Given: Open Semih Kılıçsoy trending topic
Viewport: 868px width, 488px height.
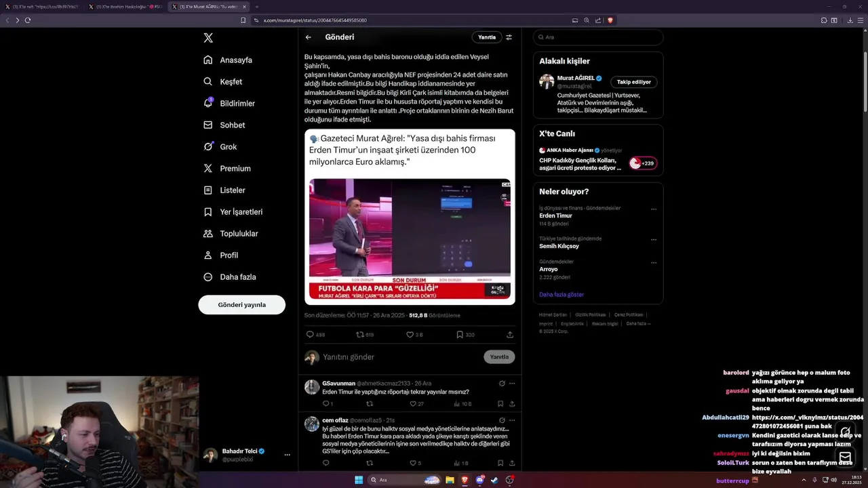Looking at the screenshot, I should tap(559, 246).
